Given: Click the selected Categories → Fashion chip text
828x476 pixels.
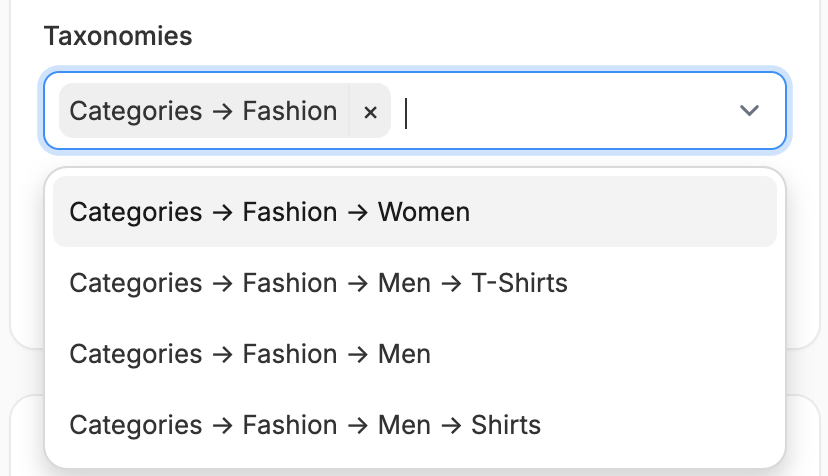Looking at the screenshot, I should point(203,111).
